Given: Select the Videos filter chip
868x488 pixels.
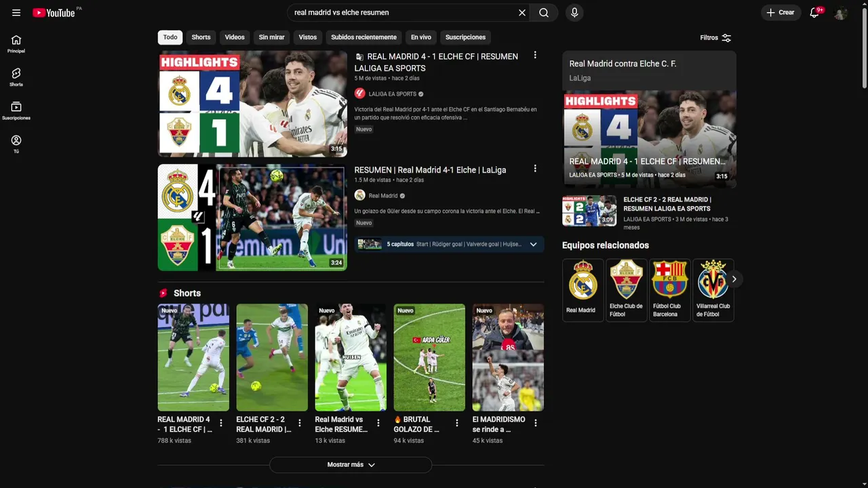Looking at the screenshot, I should (x=235, y=37).
